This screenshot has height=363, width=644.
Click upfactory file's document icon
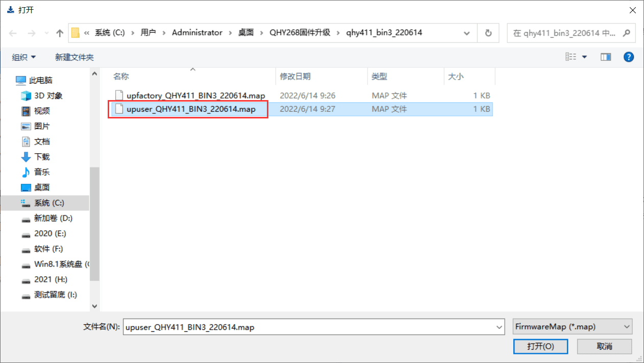click(119, 95)
